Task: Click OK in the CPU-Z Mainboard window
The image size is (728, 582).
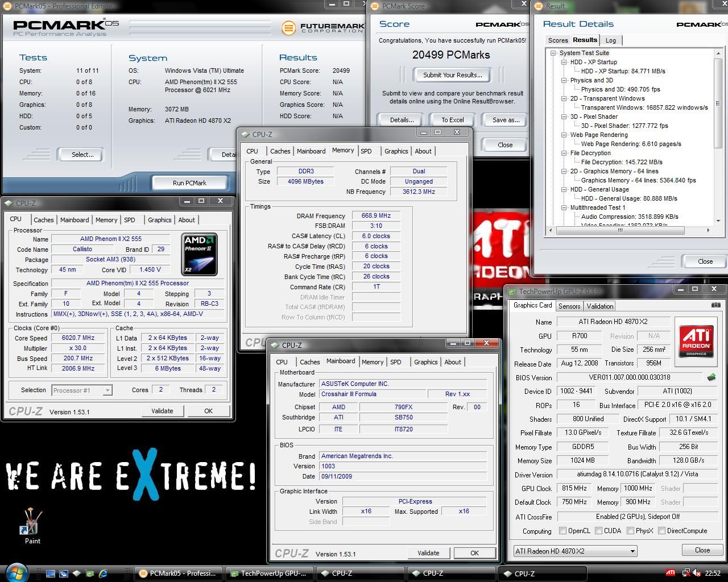Action: tap(474, 553)
